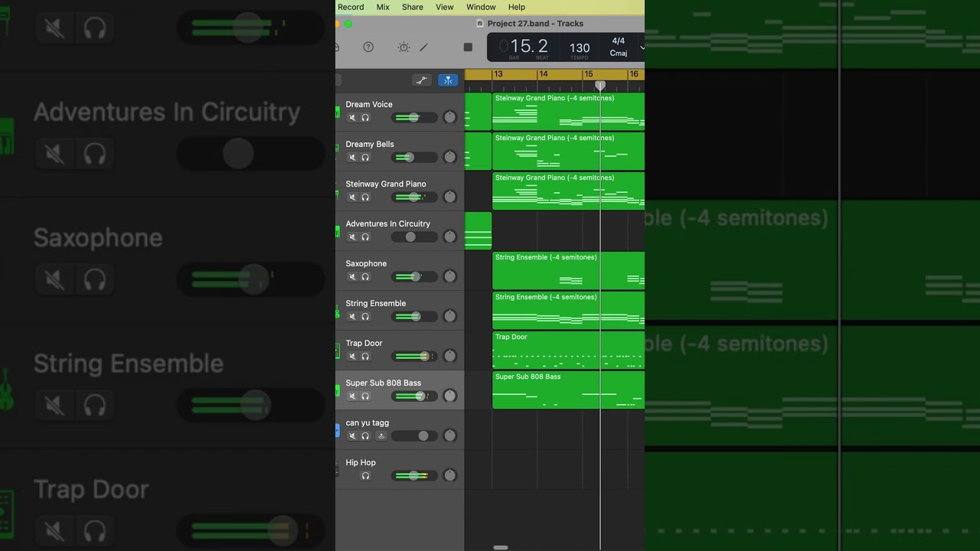This screenshot has width=980, height=551.
Task: Show track automation using the curve button
Action: coord(421,80)
